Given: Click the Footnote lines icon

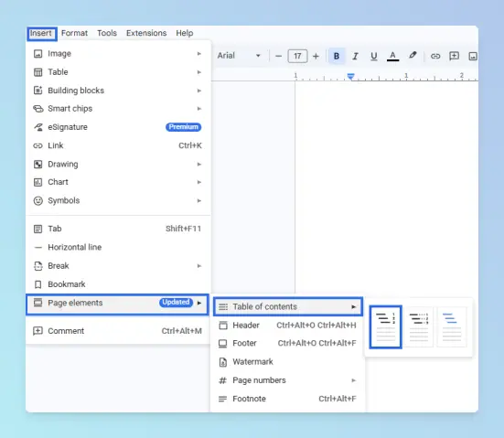Looking at the screenshot, I should (223, 399).
